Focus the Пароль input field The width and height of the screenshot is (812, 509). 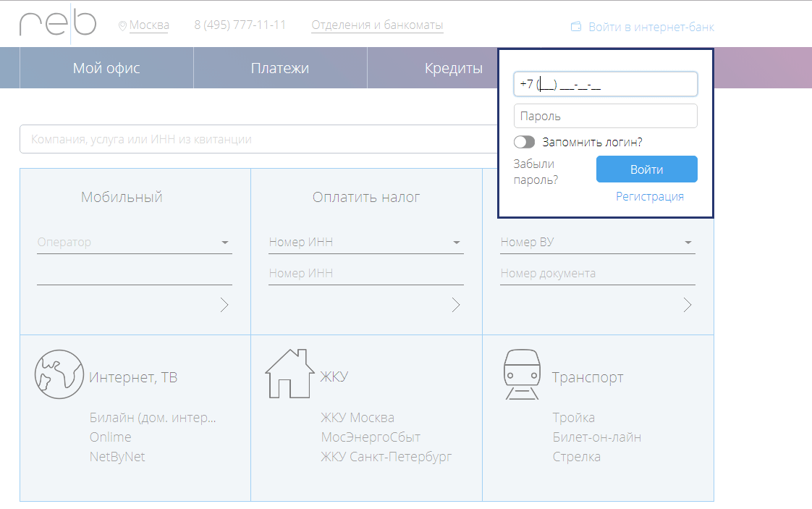[x=605, y=116]
